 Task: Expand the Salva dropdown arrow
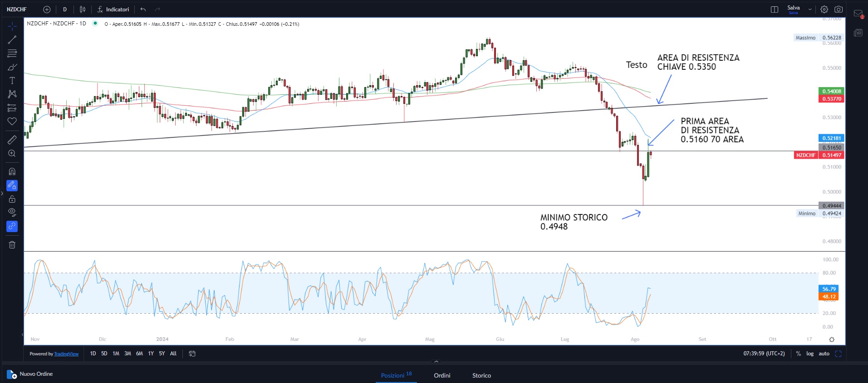point(810,10)
